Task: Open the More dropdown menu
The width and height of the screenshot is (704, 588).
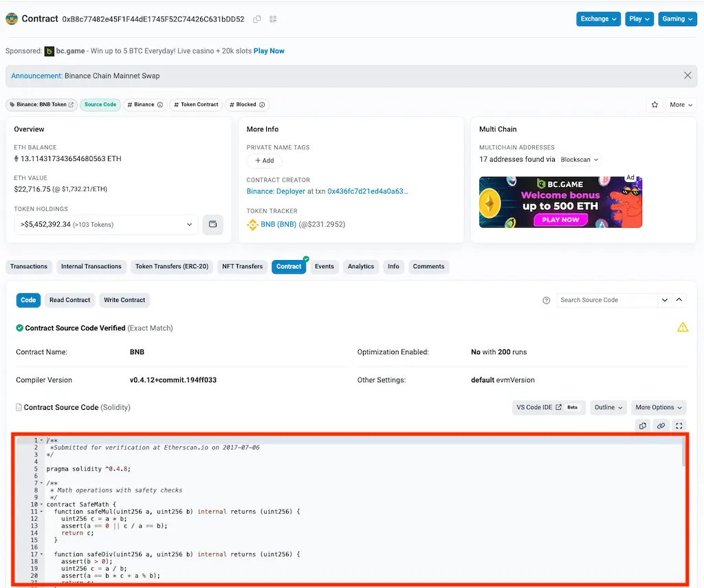Action: 681,105
